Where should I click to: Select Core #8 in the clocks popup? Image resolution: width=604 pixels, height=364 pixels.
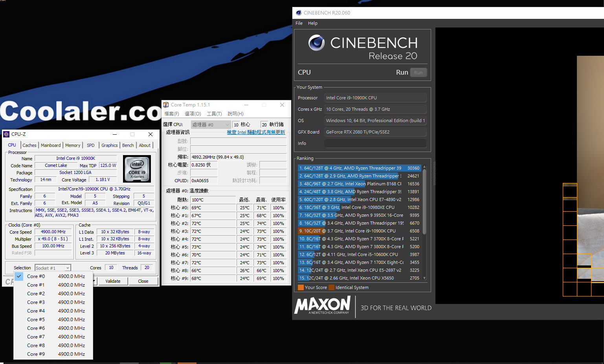tap(53, 345)
